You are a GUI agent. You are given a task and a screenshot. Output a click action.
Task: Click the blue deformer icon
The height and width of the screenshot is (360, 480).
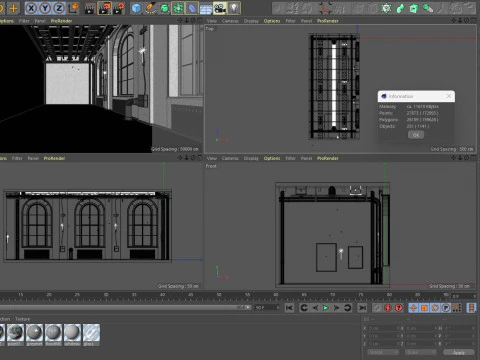pyautogui.click(x=192, y=8)
